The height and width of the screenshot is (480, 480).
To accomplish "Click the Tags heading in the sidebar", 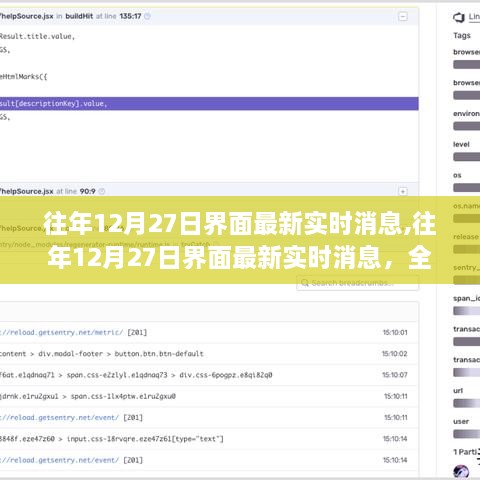I will tap(462, 35).
